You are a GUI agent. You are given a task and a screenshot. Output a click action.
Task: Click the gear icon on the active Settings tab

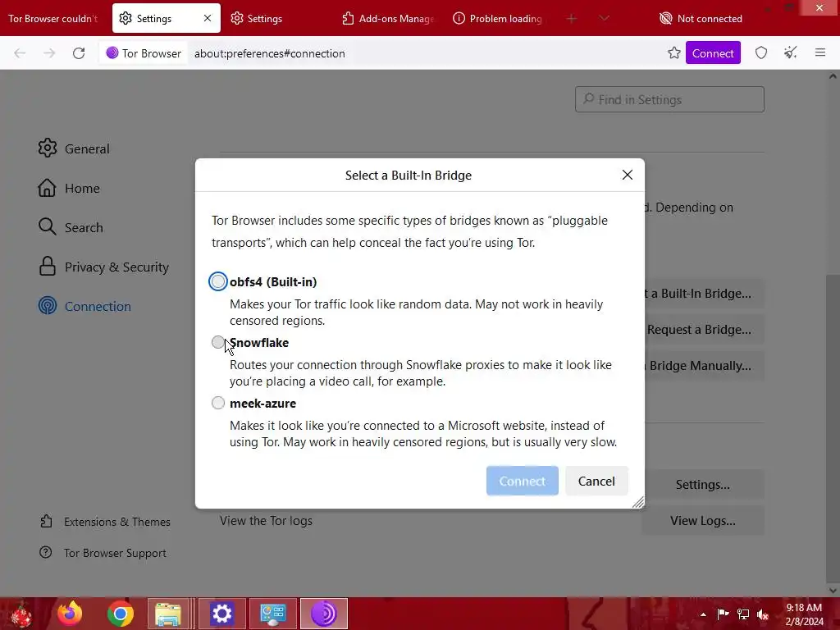coord(126,18)
